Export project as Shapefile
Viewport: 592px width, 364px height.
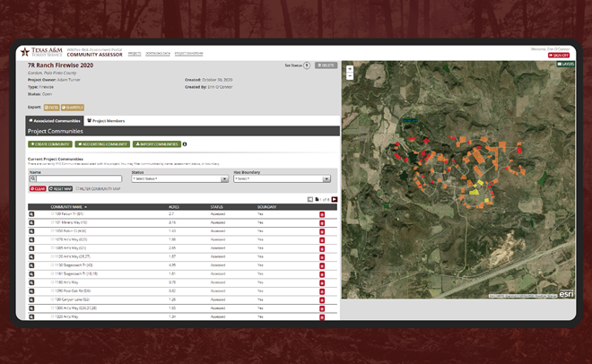(73, 108)
